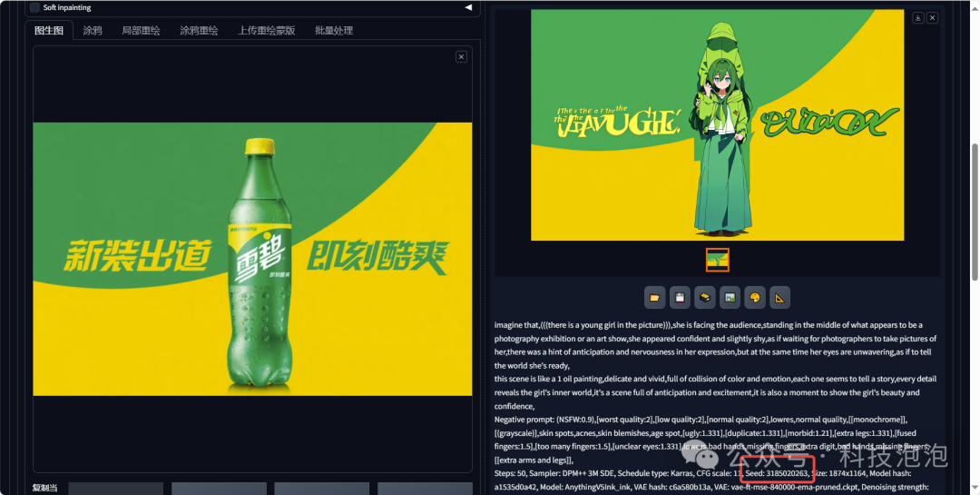Click the 'this scene is like a 1 oil painting' line
The height and width of the screenshot is (495, 980).
pos(715,380)
